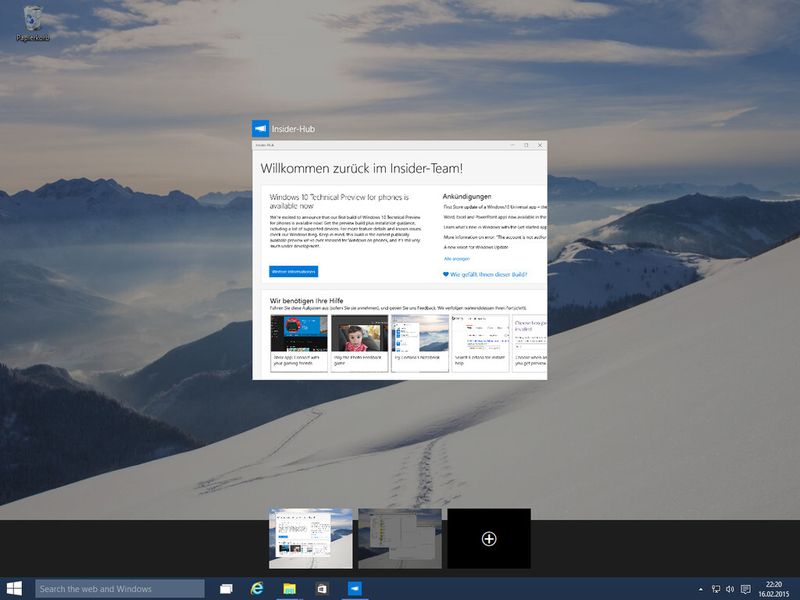This screenshot has width=800, height=600.
Task: Open the network status tray icon
Action: [716, 589]
